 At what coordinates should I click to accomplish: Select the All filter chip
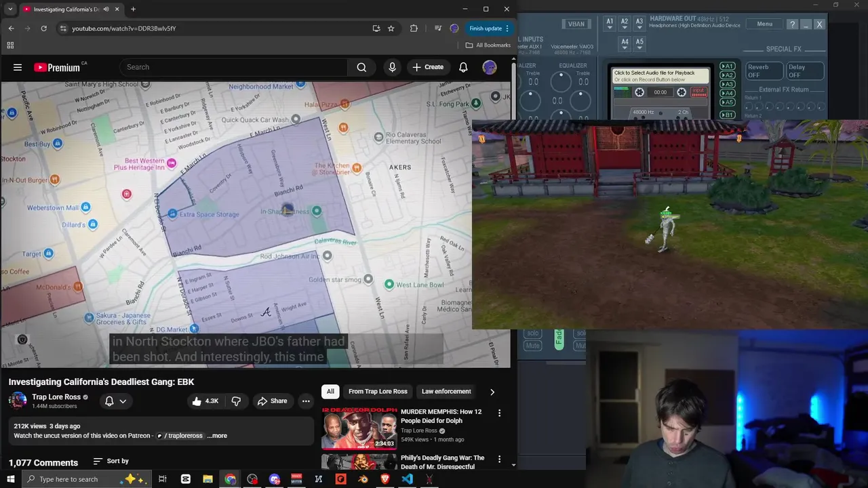click(330, 391)
